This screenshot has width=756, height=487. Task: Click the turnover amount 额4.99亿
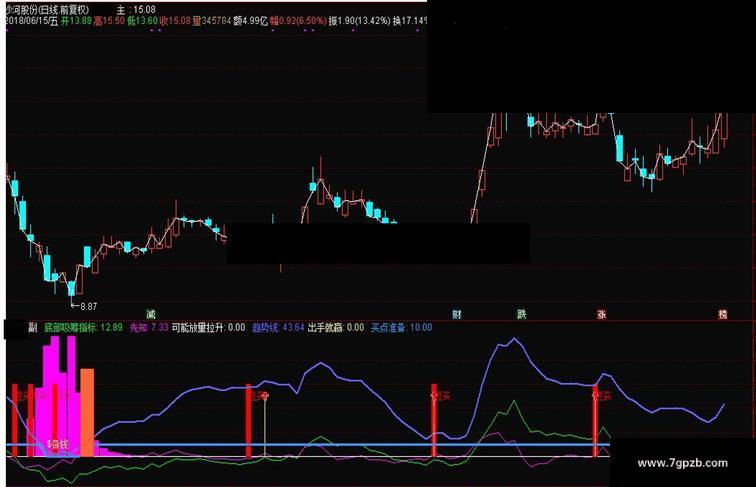coord(250,21)
